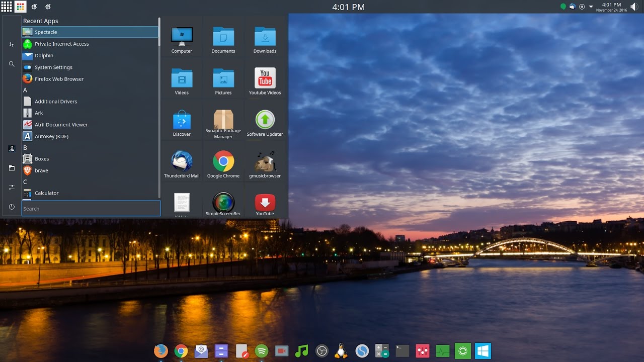Open the clock showing 4:01 PM in tray
This screenshot has height=362, width=644.
(x=611, y=7)
